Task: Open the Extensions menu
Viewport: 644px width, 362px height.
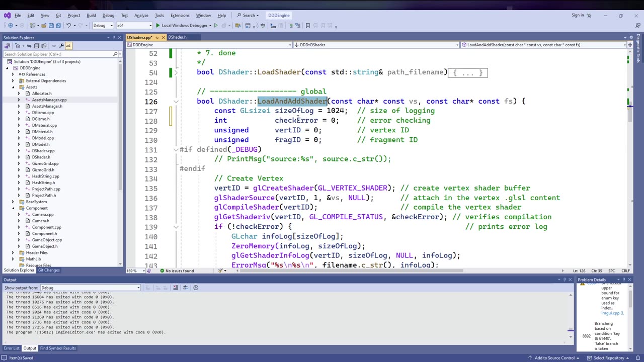Action: [180, 15]
